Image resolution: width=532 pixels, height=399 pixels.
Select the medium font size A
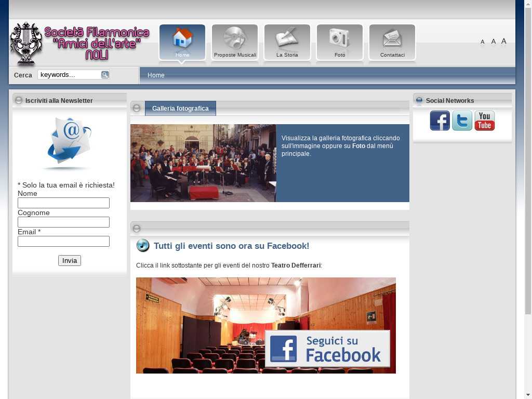[x=493, y=42]
